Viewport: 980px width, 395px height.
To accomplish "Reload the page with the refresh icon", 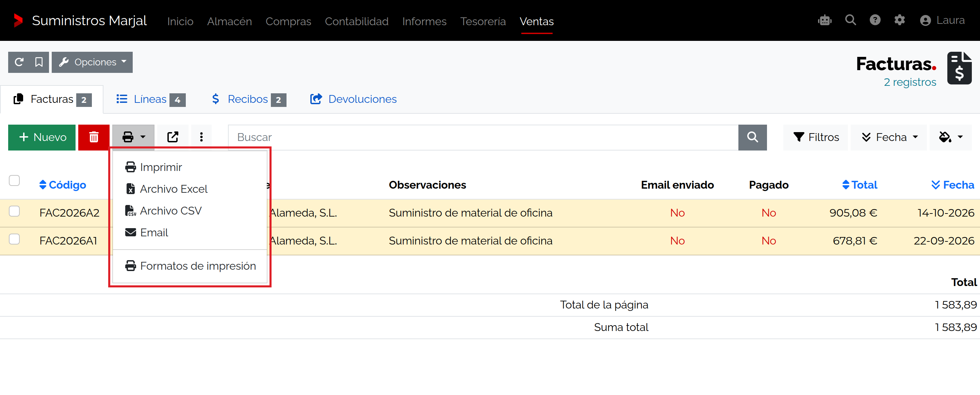I will [x=19, y=62].
